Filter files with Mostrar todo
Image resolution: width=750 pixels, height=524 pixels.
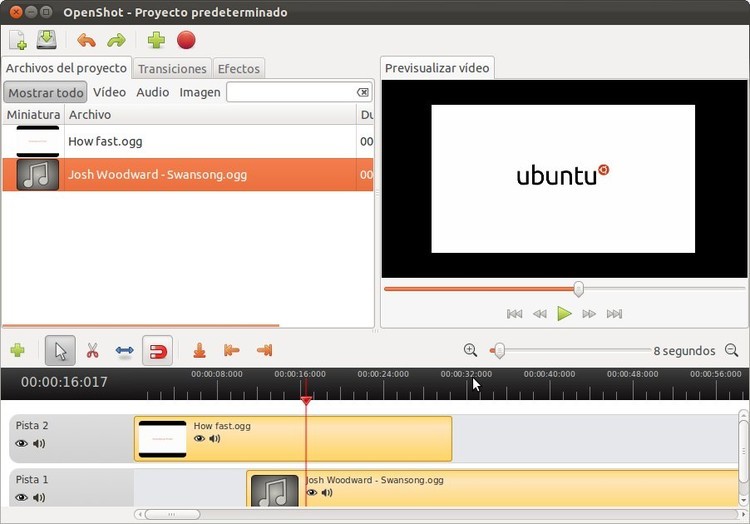pyautogui.click(x=45, y=92)
